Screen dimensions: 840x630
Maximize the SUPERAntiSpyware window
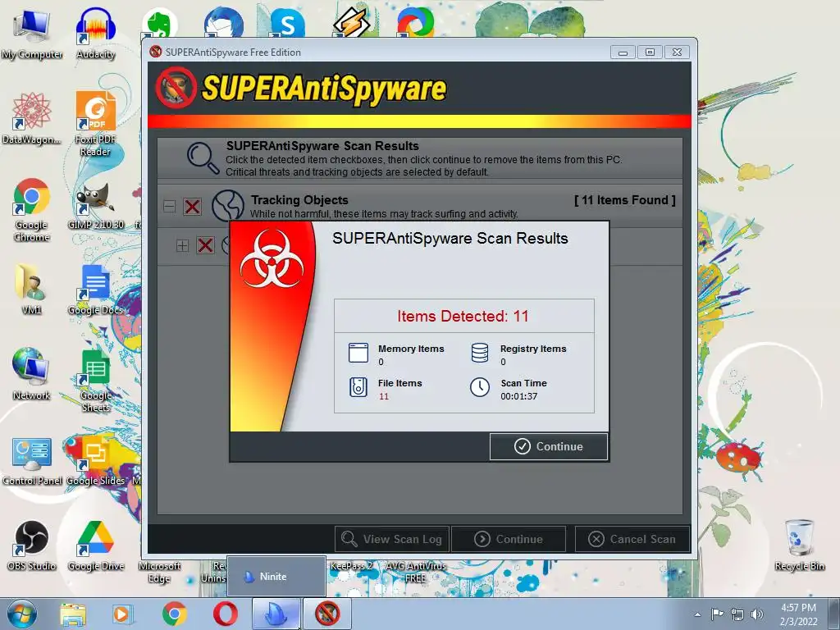click(x=650, y=52)
